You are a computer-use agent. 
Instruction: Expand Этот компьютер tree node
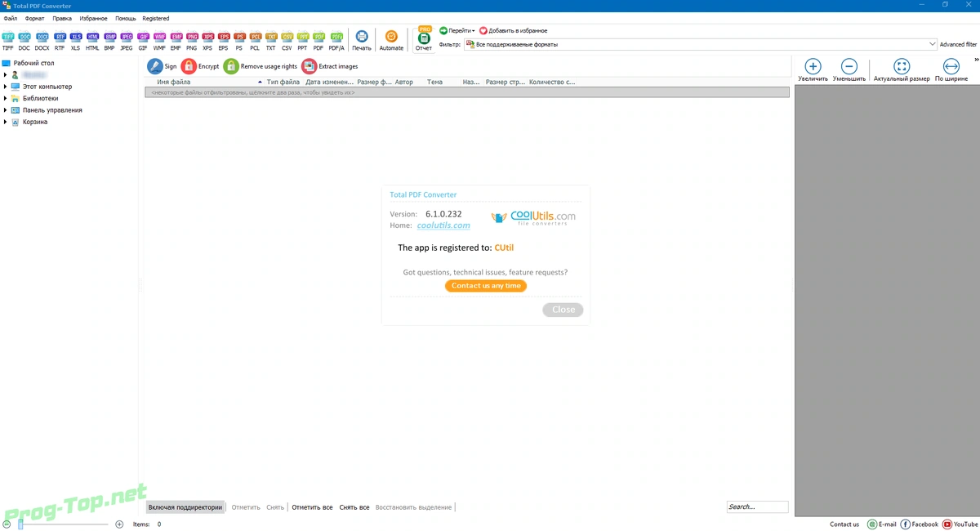pyautogui.click(x=5, y=87)
